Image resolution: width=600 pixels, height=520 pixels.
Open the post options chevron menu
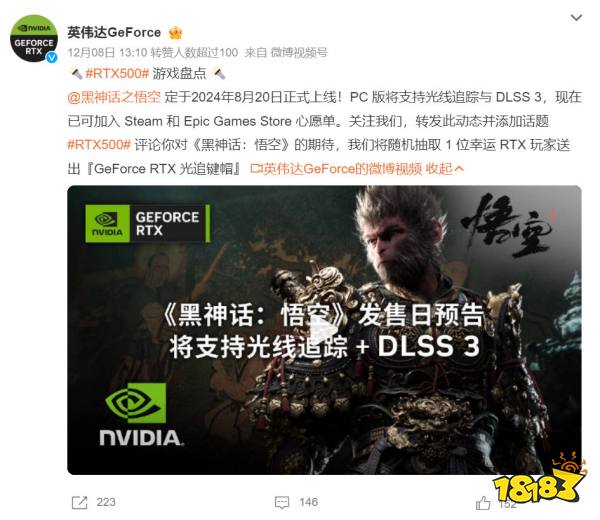click(x=576, y=17)
